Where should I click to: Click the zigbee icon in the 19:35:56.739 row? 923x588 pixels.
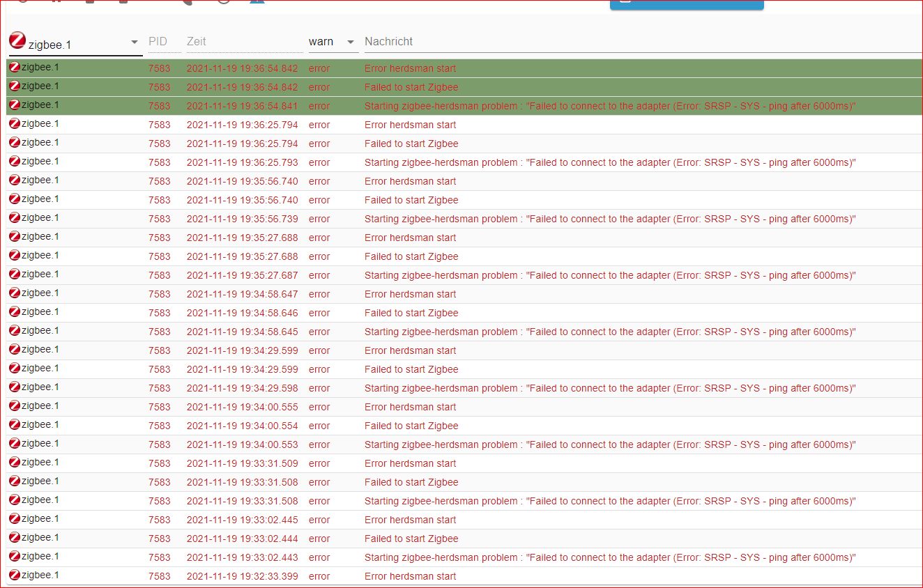click(x=15, y=217)
